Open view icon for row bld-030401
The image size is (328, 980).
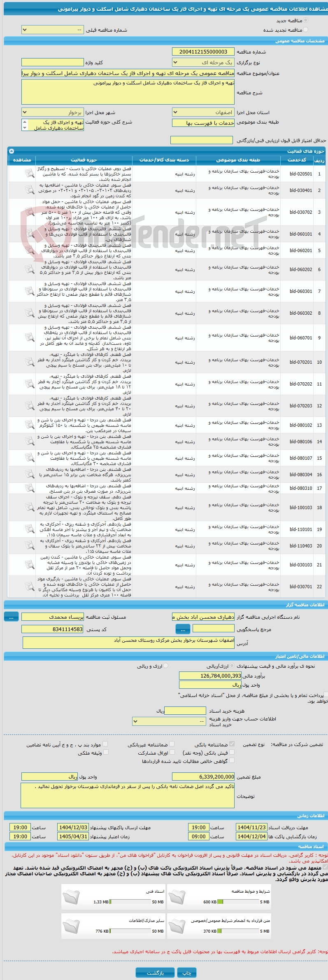(x=29, y=190)
